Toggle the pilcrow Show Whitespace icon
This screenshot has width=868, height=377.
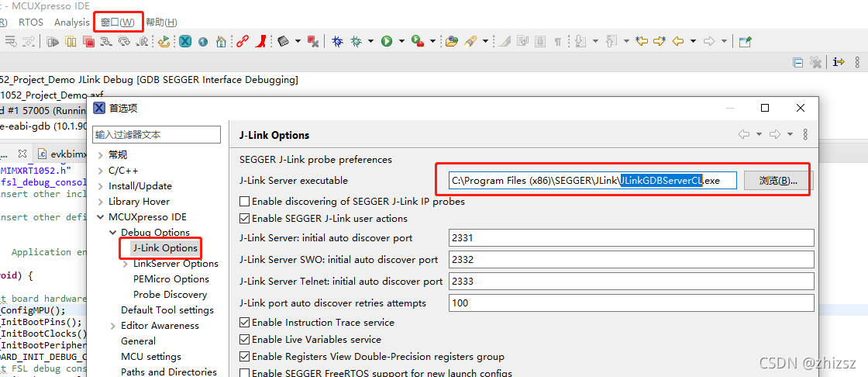[558, 41]
